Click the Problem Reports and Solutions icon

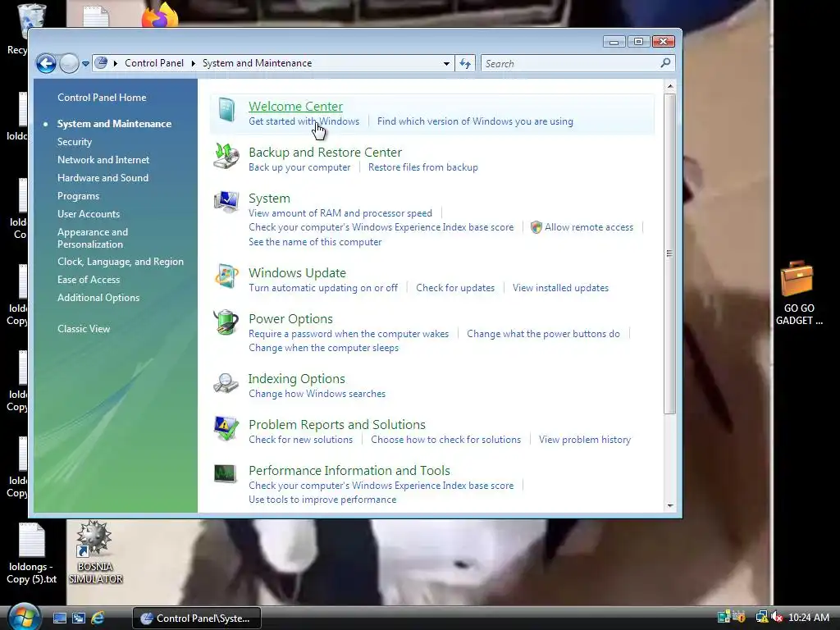[x=226, y=428]
